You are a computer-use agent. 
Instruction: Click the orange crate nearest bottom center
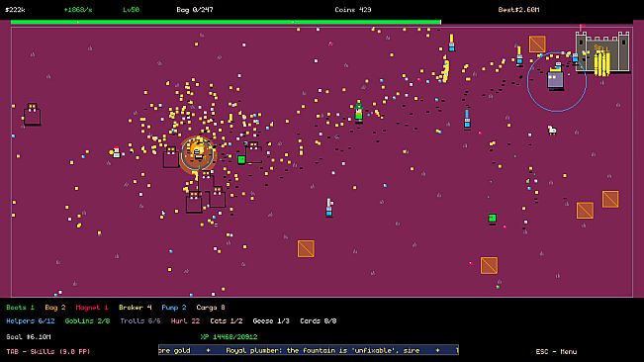306,248
